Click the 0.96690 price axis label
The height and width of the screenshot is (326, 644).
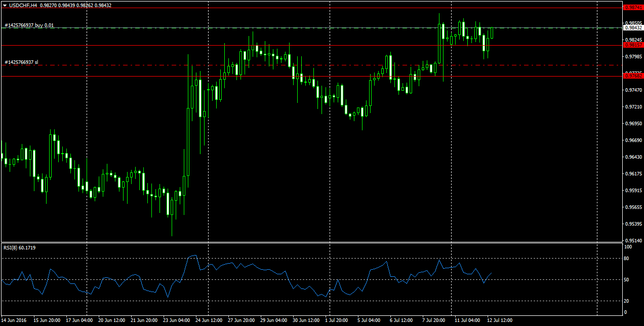click(x=633, y=140)
